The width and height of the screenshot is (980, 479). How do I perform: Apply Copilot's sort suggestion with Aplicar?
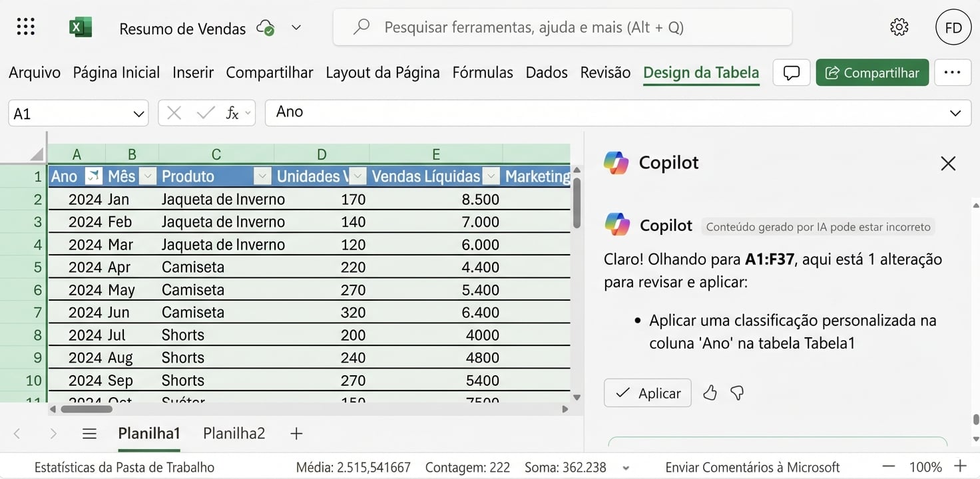647,393
